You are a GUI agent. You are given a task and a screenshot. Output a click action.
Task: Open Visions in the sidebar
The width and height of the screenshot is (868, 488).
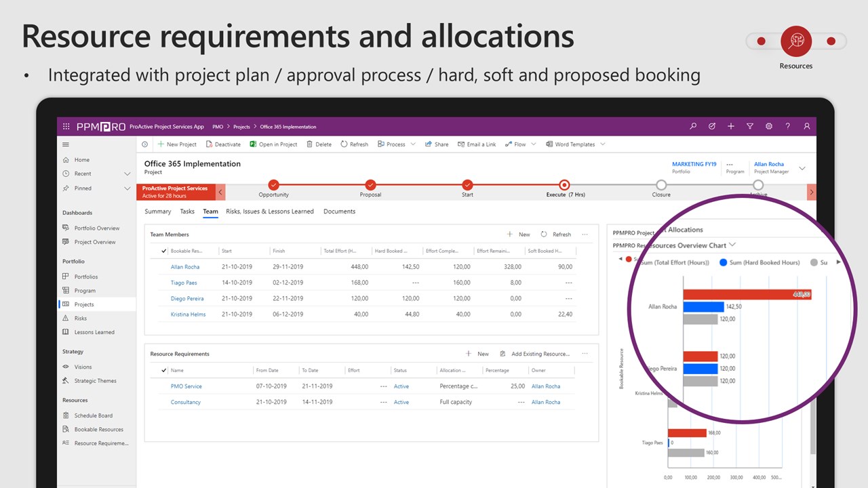coord(83,367)
